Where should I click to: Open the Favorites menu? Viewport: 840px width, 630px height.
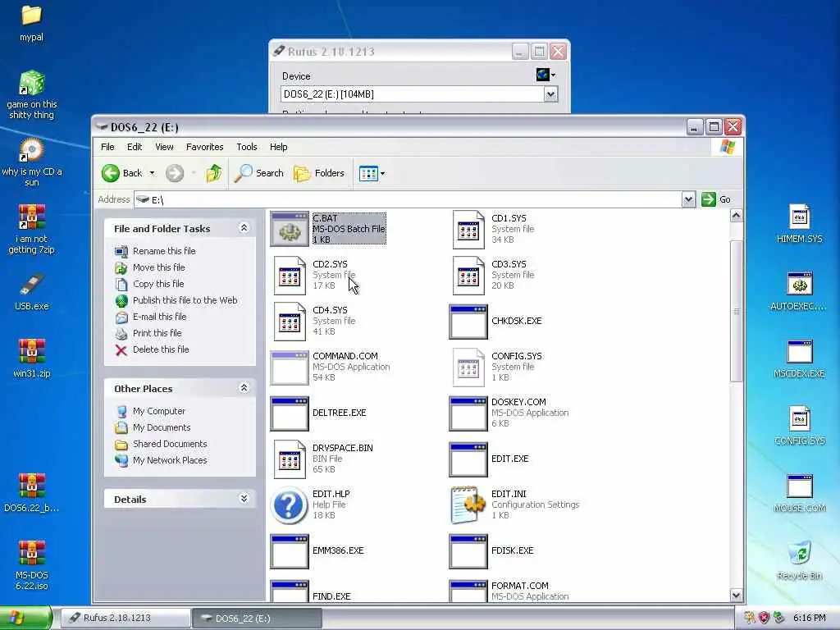[204, 147]
